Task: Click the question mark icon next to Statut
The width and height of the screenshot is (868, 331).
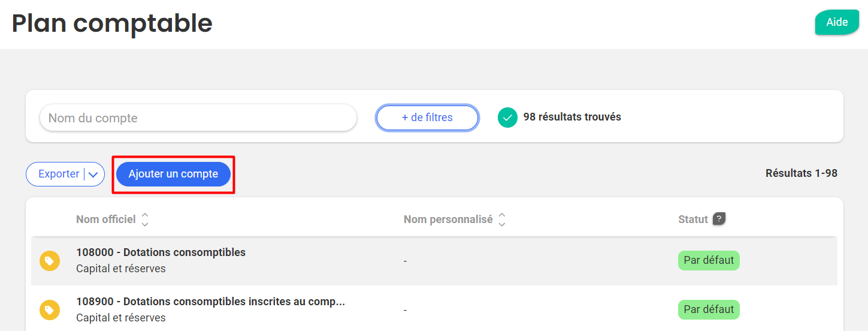Action: pyautogui.click(x=719, y=219)
